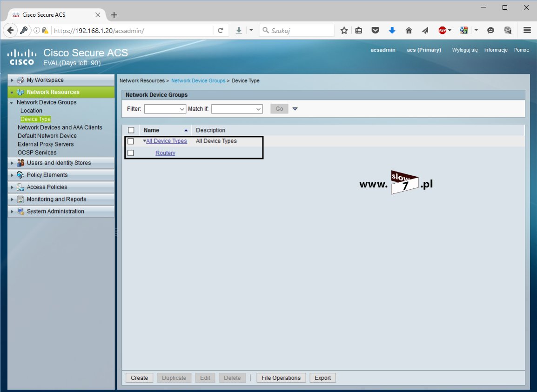Image resolution: width=537 pixels, height=392 pixels.
Task: Reload the page with refresh icon
Action: click(x=221, y=31)
